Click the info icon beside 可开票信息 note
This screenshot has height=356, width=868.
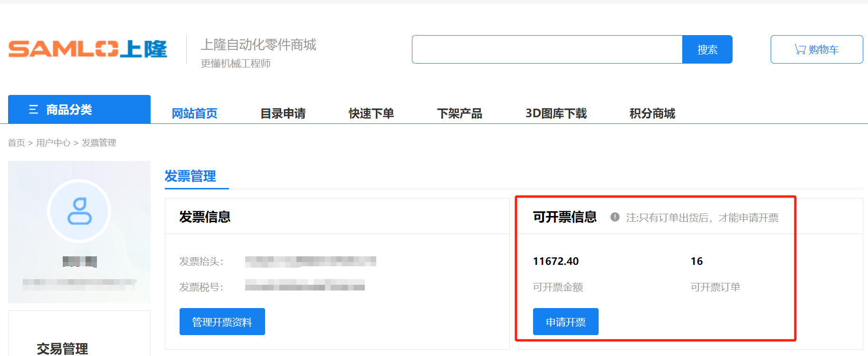click(615, 217)
